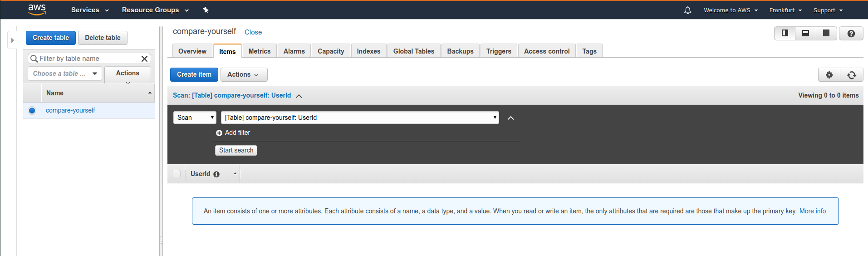
Task: Open the Frankfurt region dropdown
Action: [x=785, y=10]
